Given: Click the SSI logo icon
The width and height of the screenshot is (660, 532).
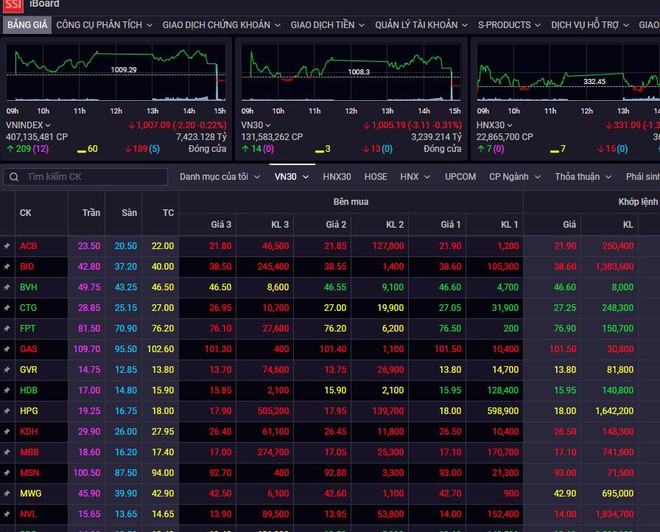Looking at the screenshot, I should (x=11, y=5).
